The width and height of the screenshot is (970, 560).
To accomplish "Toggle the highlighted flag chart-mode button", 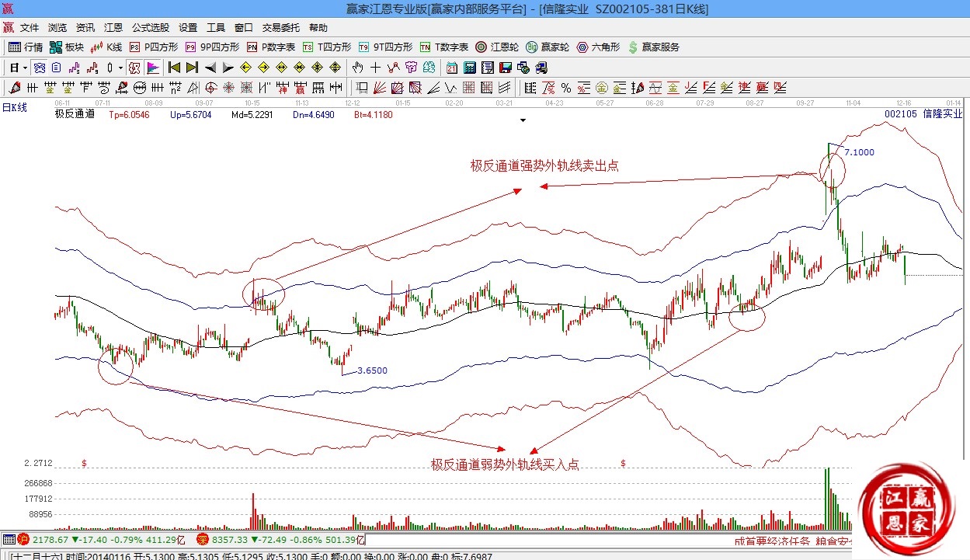I will pyautogui.click(x=152, y=68).
